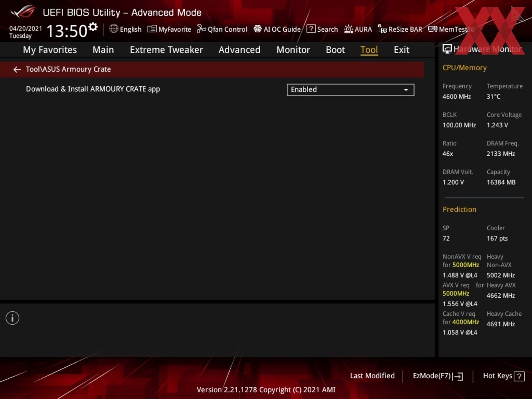Image resolution: width=532 pixels, height=399 pixels.
Task: Click Core Voltage value 1.243 V
Action: (497, 125)
